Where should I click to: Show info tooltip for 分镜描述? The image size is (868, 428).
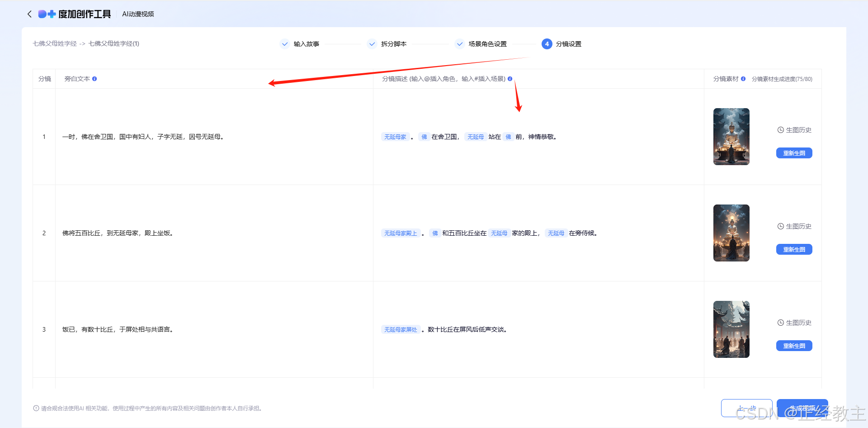tap(510, 79)
